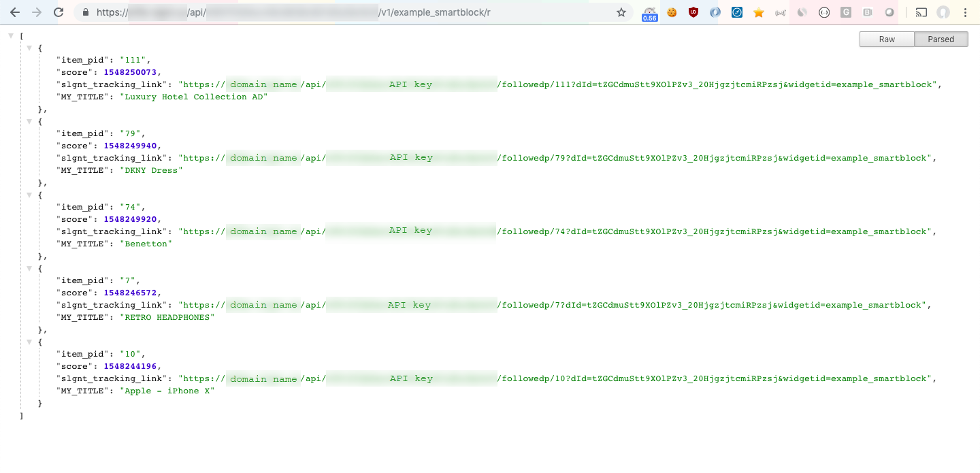Click the tracking link for item 111

coord(558,84)
